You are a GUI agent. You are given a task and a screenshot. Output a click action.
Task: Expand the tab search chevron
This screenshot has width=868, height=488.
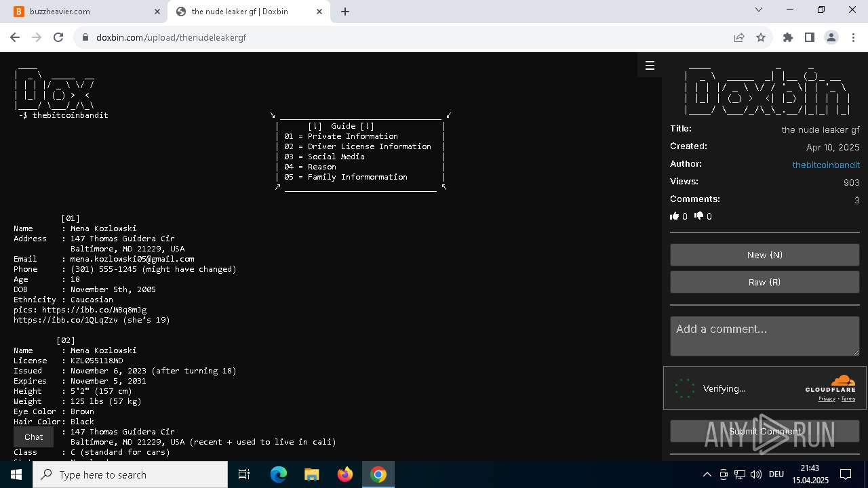coord(759,10)
